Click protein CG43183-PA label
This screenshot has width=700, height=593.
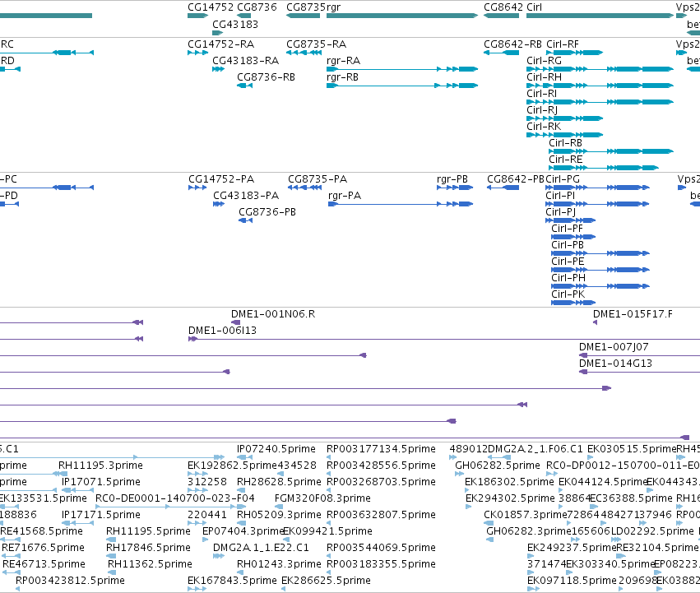pos(246,196)
